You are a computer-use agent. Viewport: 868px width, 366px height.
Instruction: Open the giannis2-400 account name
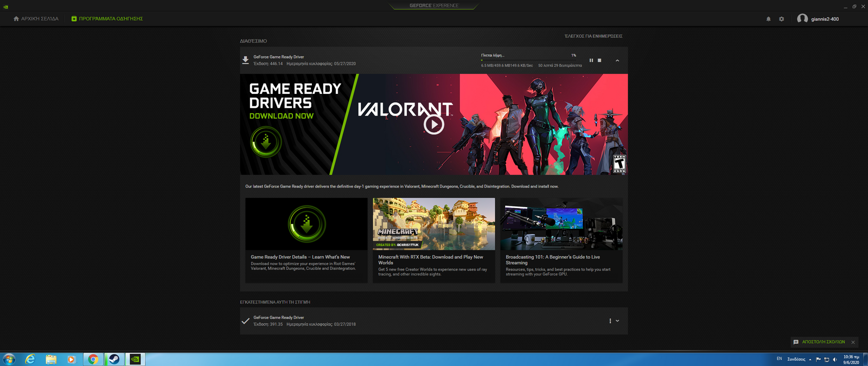point(825,19)
